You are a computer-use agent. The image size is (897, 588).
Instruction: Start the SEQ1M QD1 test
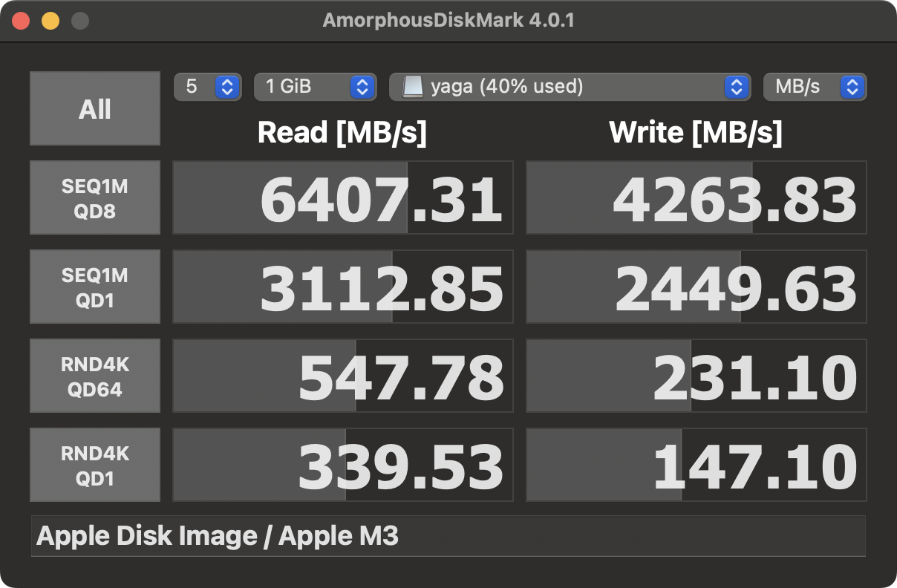point(94,287)
